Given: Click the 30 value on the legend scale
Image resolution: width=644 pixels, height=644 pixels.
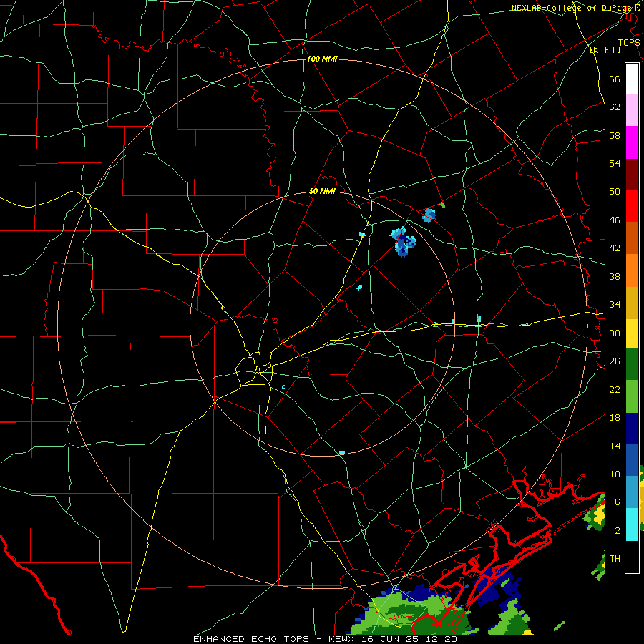Looking at the screenshot, I should [615, 333].
